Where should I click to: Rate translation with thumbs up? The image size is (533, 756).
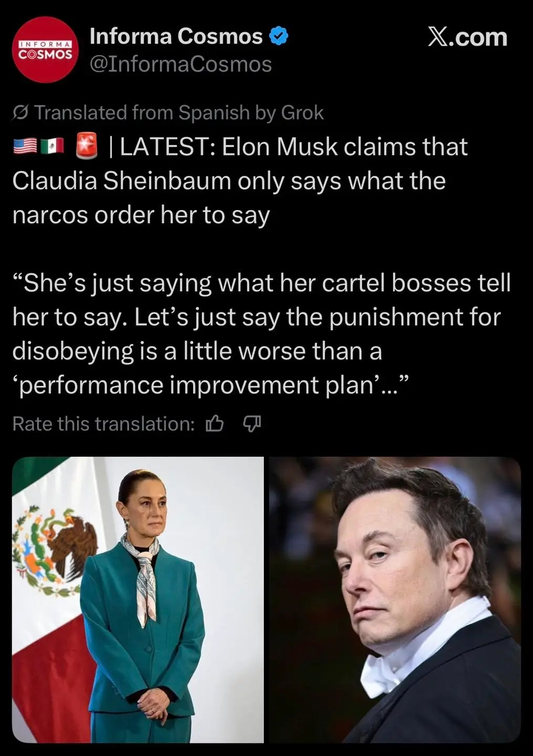click(x=215, y=423)
